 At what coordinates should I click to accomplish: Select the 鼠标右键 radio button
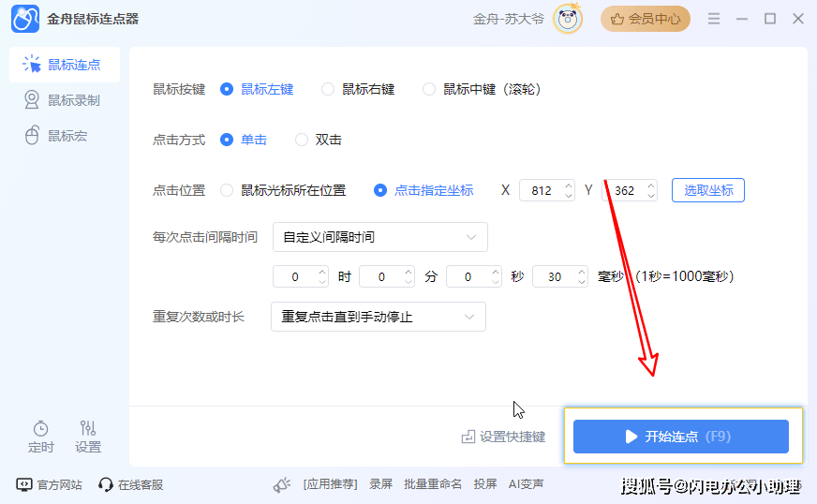(x=327, y=89)
